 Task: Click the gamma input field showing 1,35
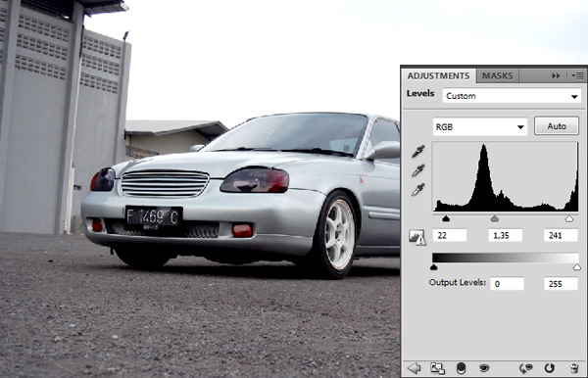coord(505,236)
